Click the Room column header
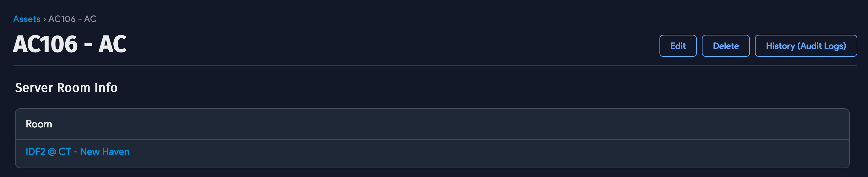 [39, 124]
